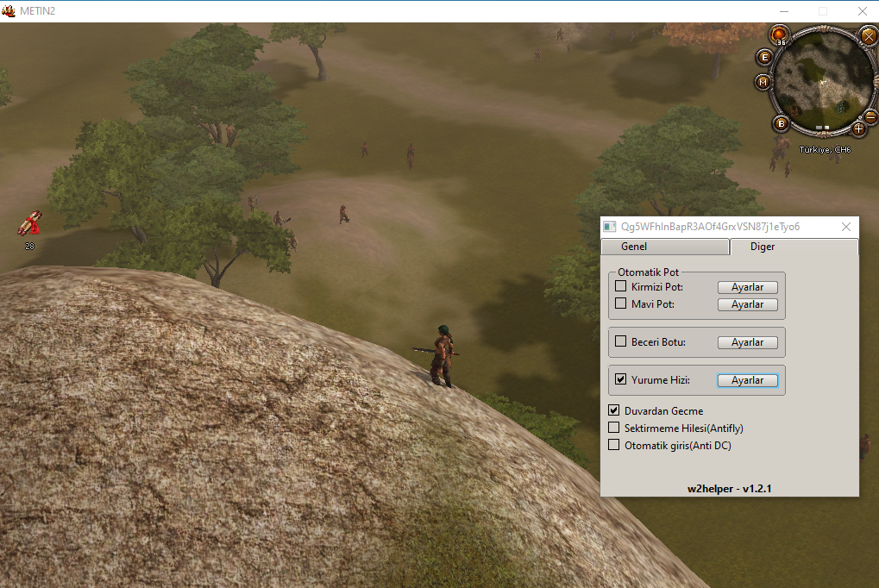This screenshot has height=588, width=879.
Task: Switch to the Genel tab
Action: 665,247
